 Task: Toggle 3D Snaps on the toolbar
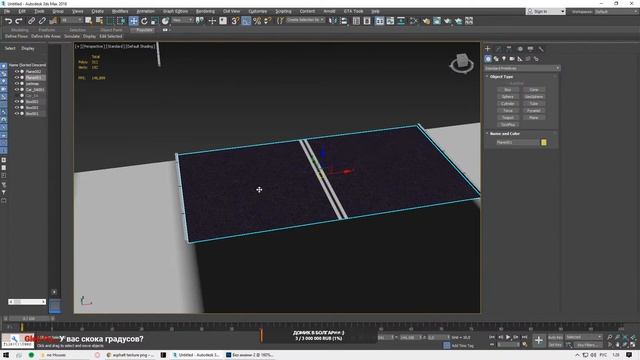pyautogui.click(x=235, y=21)
